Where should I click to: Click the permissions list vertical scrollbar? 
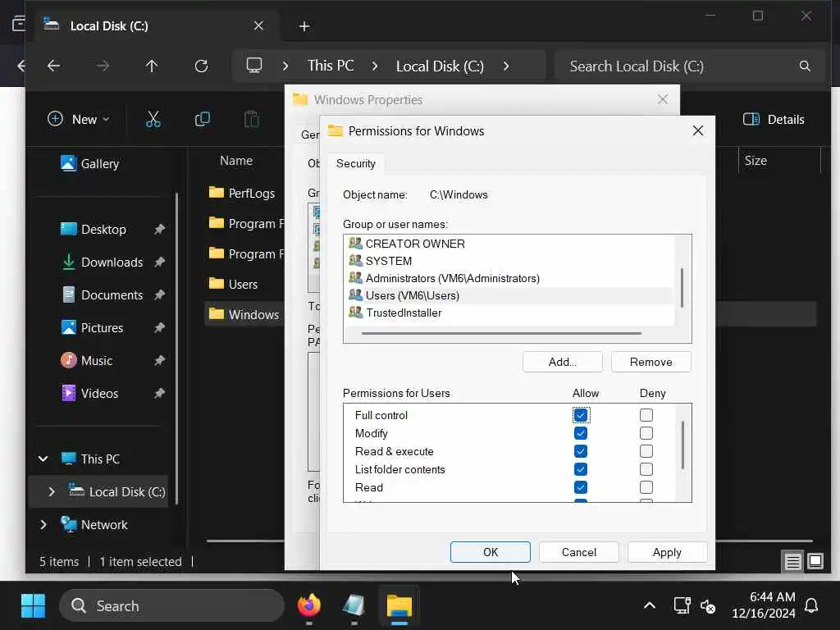click(x=682, y=445)
